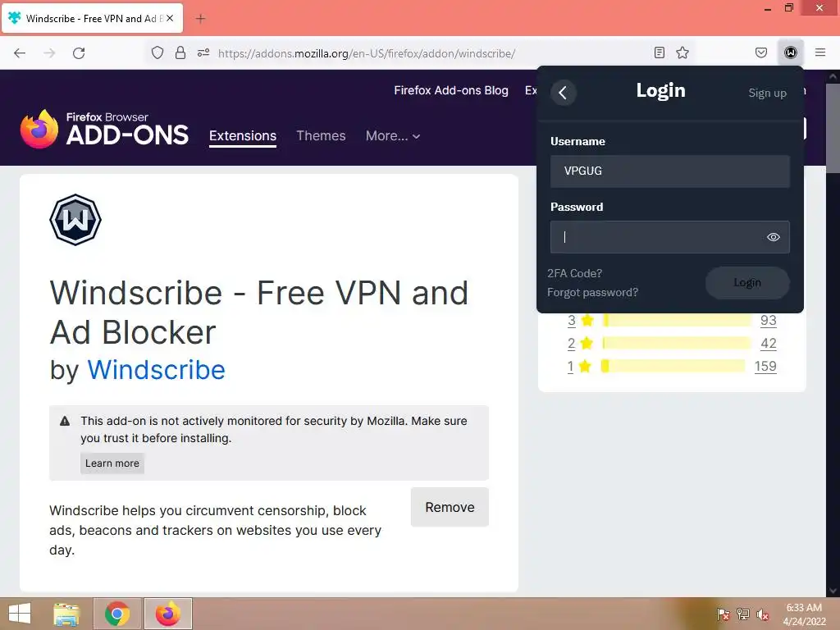Select the Extensions navigation tab

[x=243, y=136]
